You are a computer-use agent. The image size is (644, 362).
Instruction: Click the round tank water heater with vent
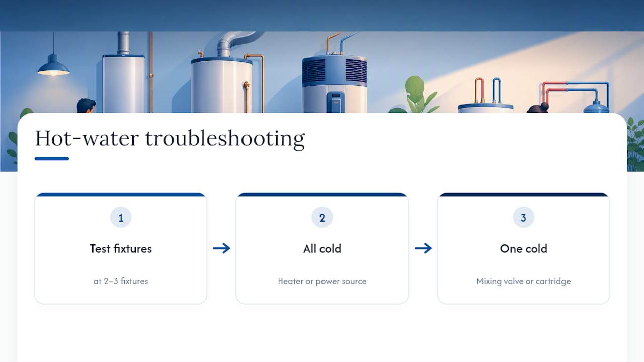pyautogui.click(x=221, y=78)
